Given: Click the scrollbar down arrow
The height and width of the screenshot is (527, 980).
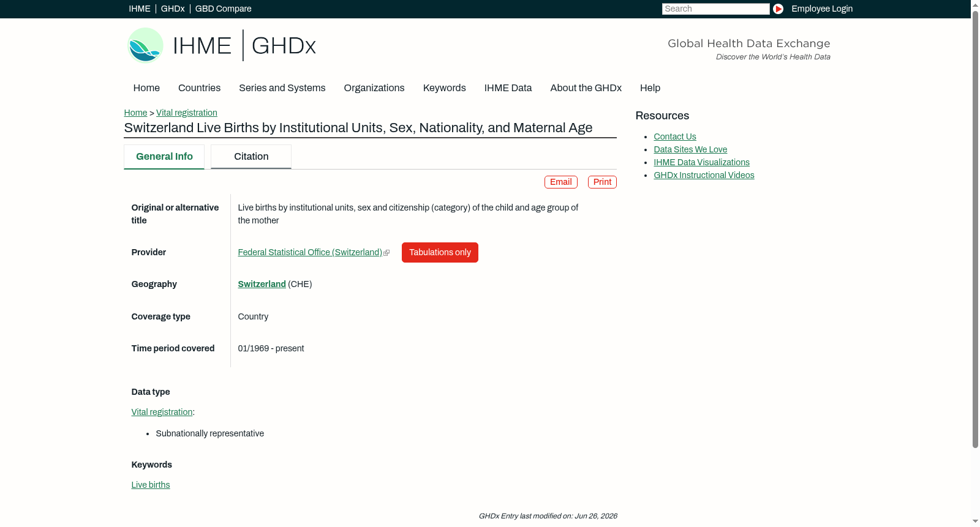Looking at the screenshot, I should (975, 521).
